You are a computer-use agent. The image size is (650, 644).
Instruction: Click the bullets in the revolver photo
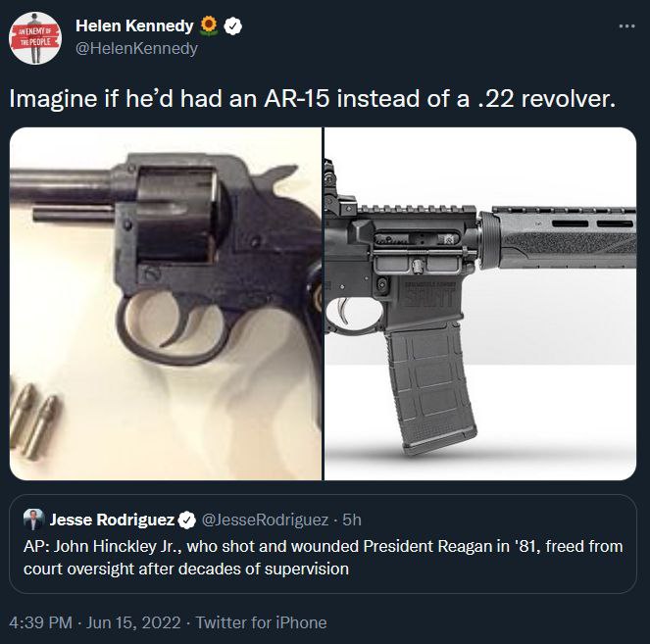34,421
